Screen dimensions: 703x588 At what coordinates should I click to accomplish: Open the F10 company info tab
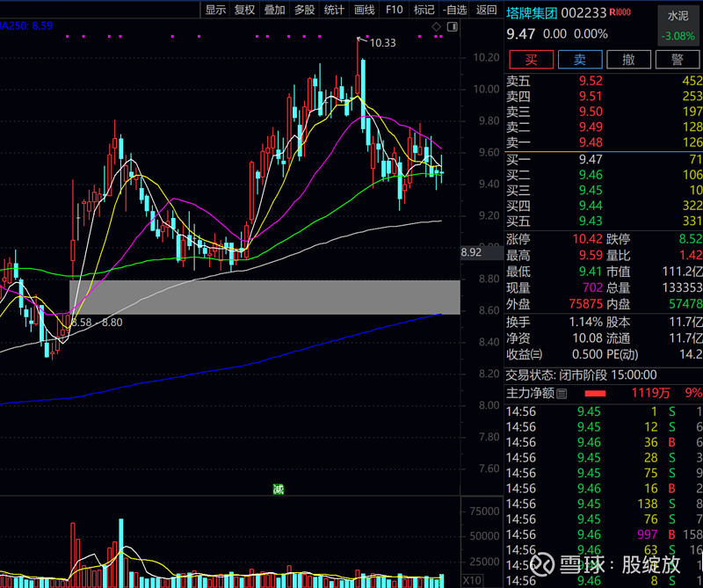tap(395, 10)
